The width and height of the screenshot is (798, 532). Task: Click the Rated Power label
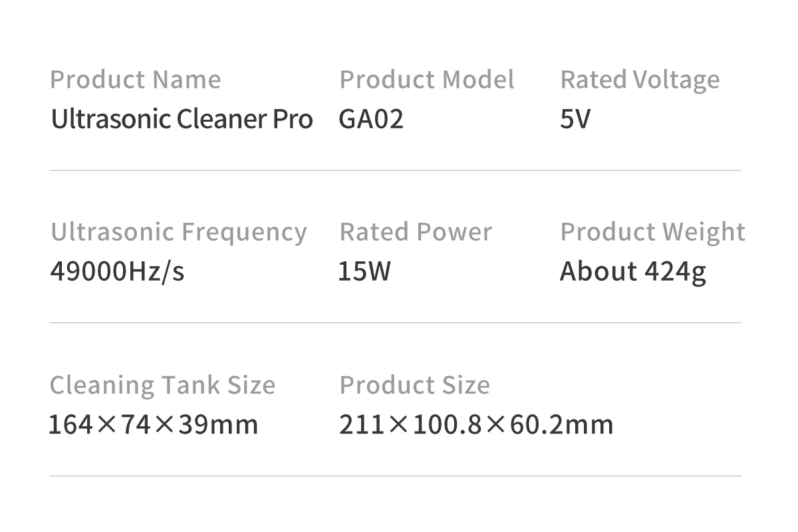pyautogui.click(x=416, y=232)
